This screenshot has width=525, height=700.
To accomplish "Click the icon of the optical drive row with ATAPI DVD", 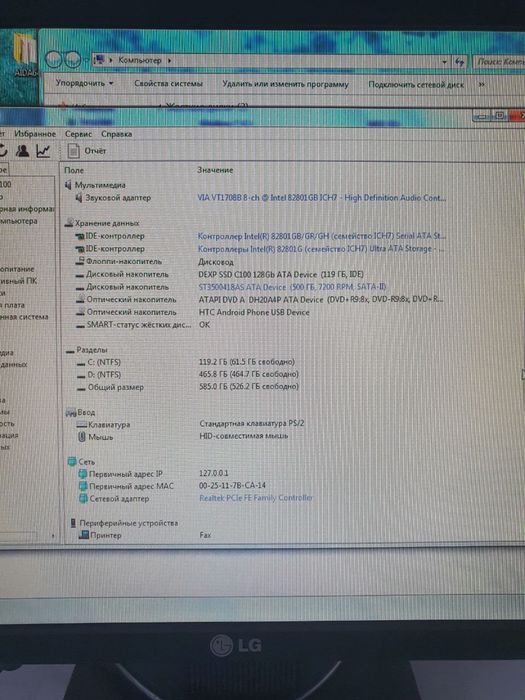I will click(80, 299).
